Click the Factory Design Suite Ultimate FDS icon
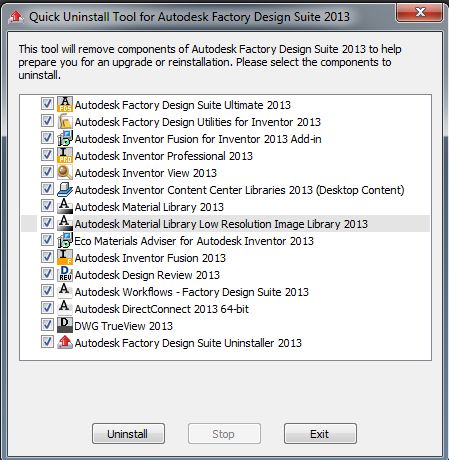The height and width of the screenshot is (460, 449). point(65,104)
